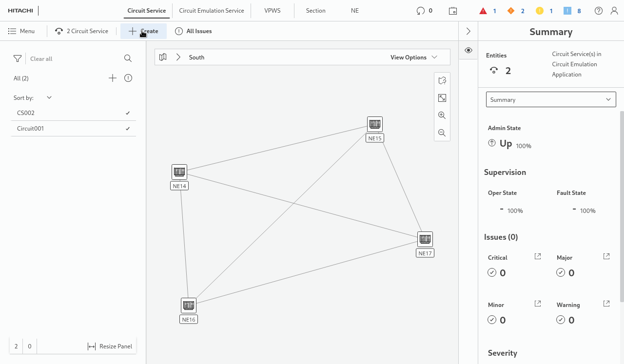Click the All Issues button

[x=194, y=31]
